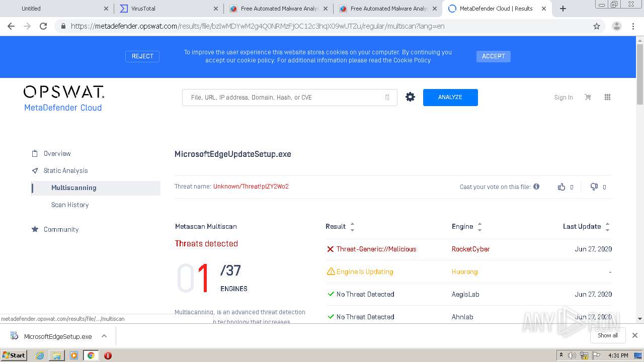Reject cookies with REJECT button
This screenshot has width=644, height=362.
pos(142,56)
